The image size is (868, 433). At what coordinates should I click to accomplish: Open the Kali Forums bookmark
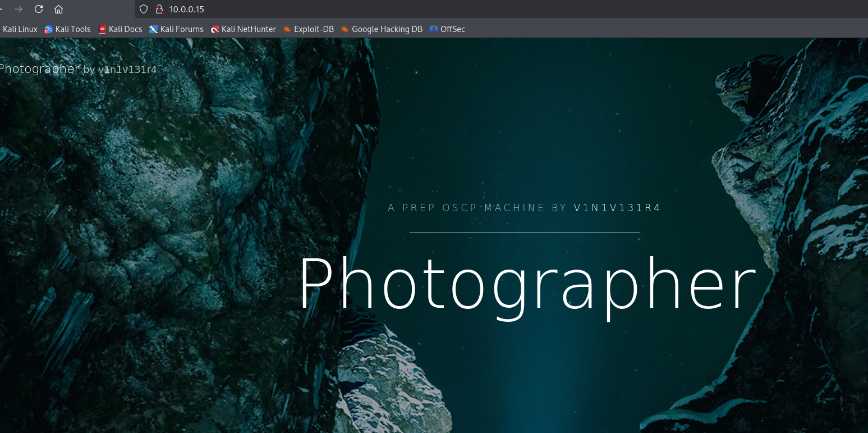tap(176, 29)
